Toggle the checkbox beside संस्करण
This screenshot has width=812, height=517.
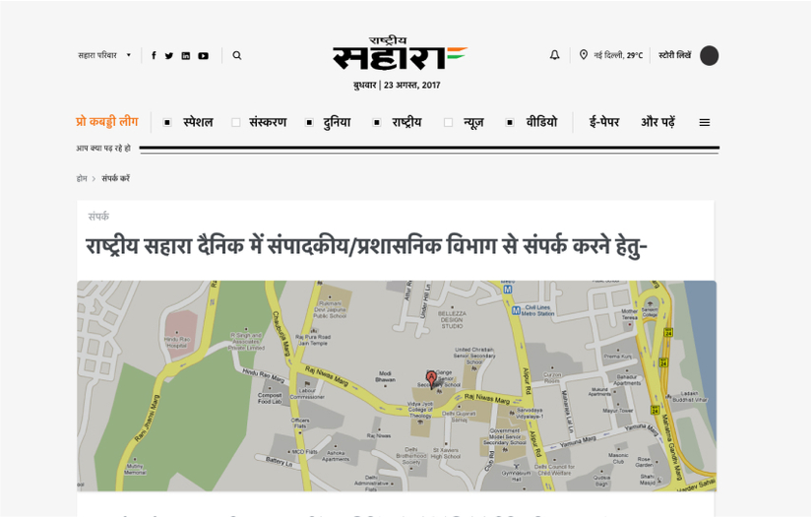[235, 123]
